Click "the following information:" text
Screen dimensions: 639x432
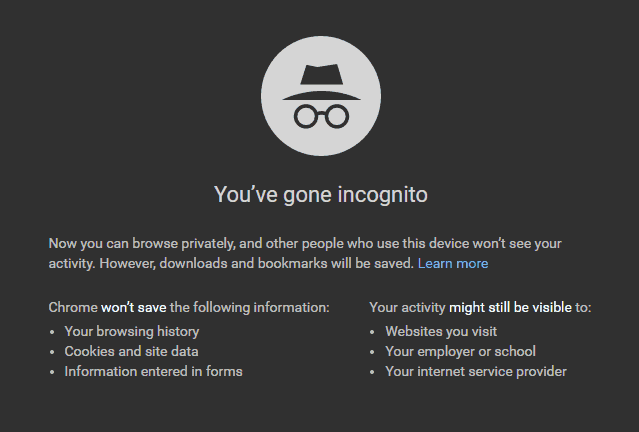[250, 307]
